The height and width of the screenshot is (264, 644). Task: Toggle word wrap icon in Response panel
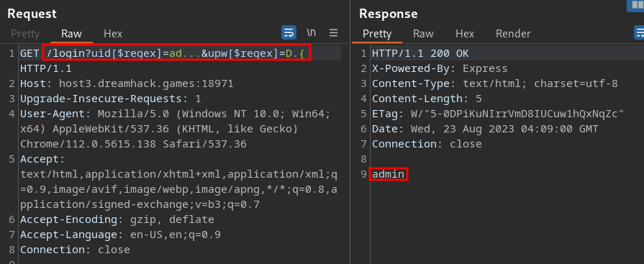[x=640, y=32]
